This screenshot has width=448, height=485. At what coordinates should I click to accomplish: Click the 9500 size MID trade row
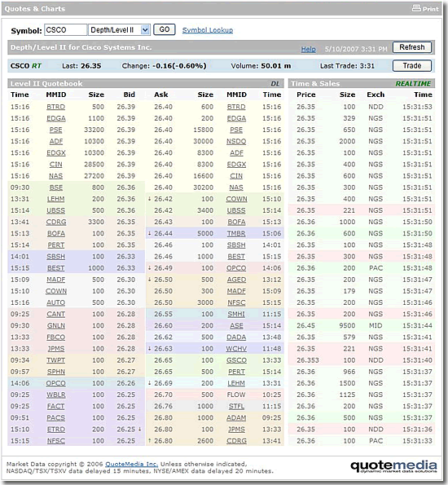[362, 326]
